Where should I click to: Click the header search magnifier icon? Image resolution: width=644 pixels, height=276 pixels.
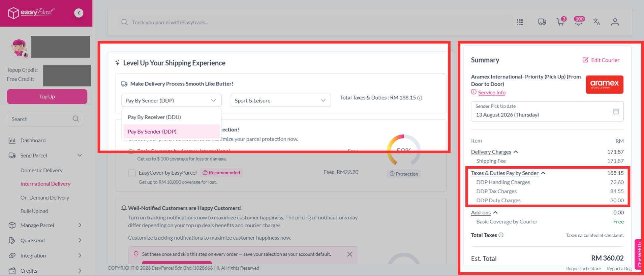[x=124, y=22]
